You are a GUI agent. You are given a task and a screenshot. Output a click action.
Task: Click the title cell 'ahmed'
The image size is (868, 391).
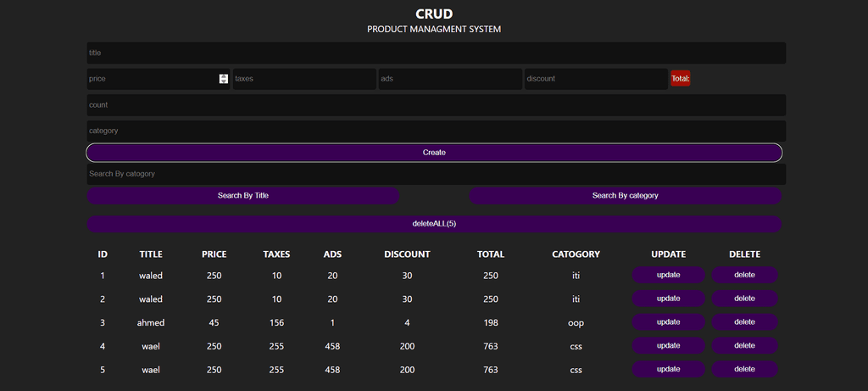[x=151, y=322]
